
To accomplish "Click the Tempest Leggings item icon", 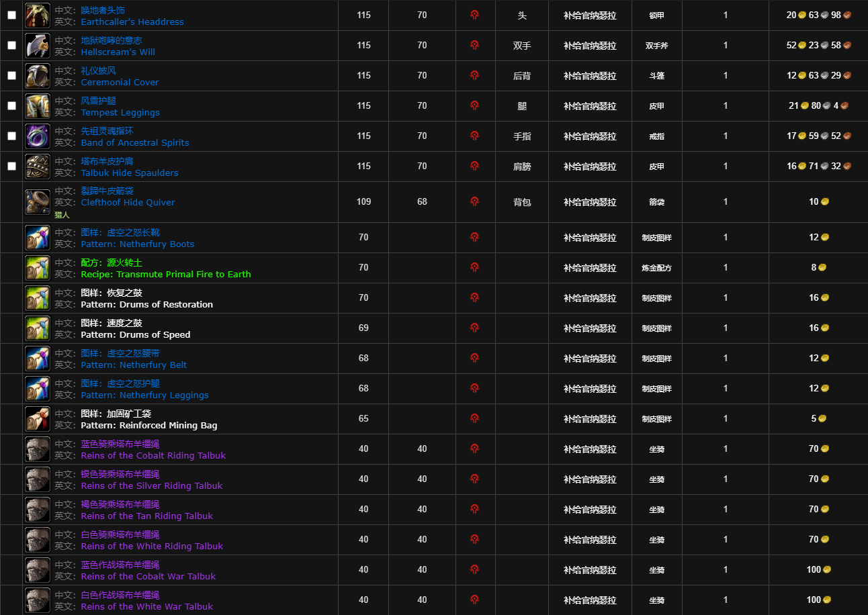I will coord(38,106).
